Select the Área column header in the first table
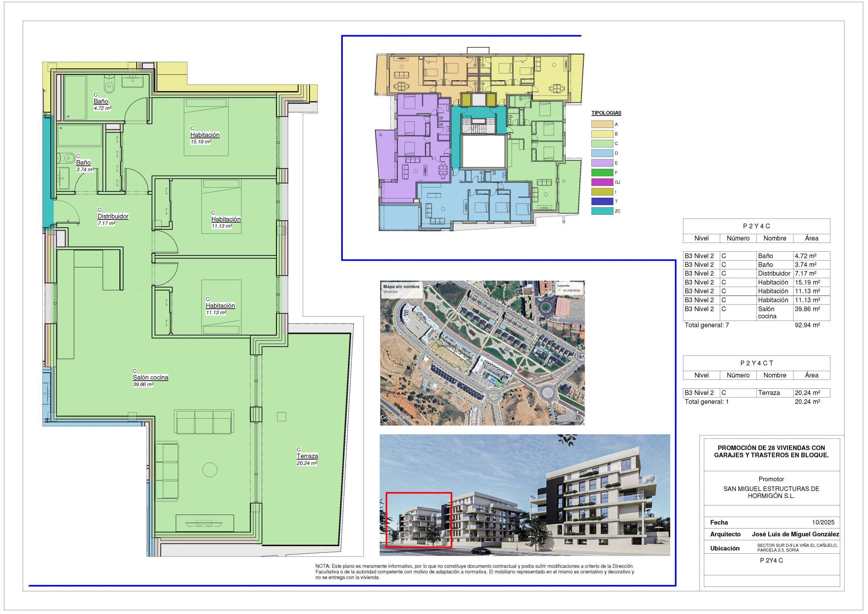The width and height of the screenshot is (868, 614). [811, 238]
